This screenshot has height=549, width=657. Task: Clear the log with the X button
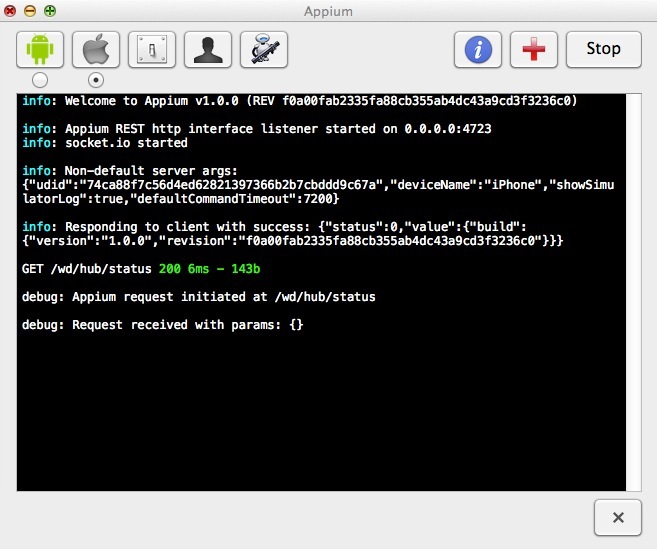(x=618, y=518)
